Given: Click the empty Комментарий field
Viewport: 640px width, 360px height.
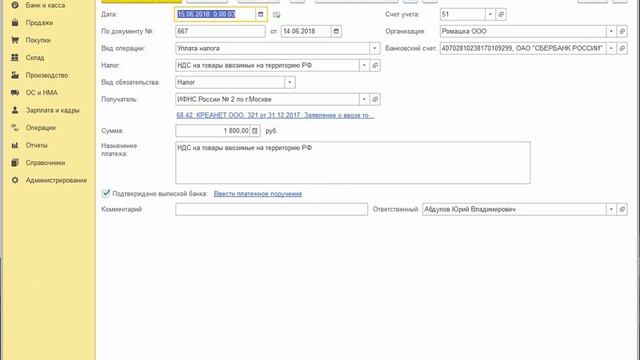Looking at the screenshot, I should coord(271,209).
